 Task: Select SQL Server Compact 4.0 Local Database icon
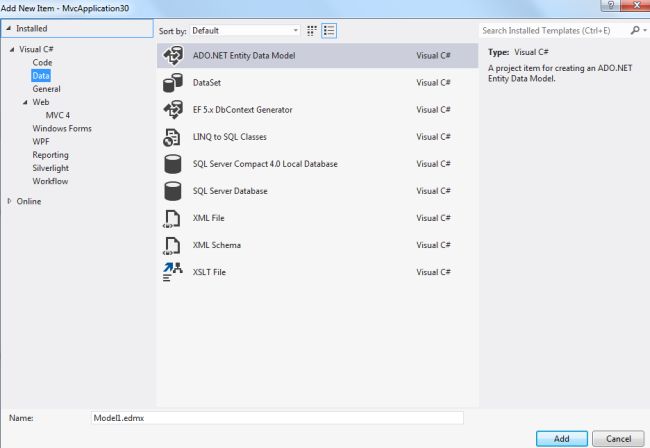point(171,163)
